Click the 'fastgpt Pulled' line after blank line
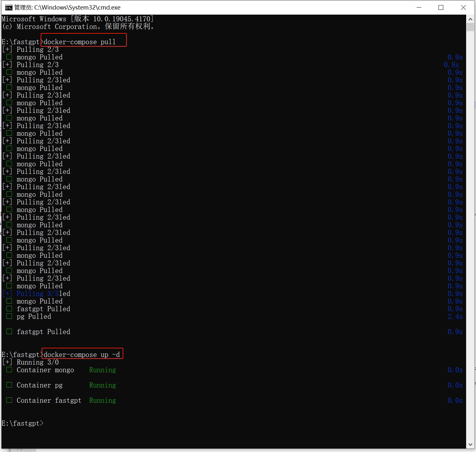 43,332
